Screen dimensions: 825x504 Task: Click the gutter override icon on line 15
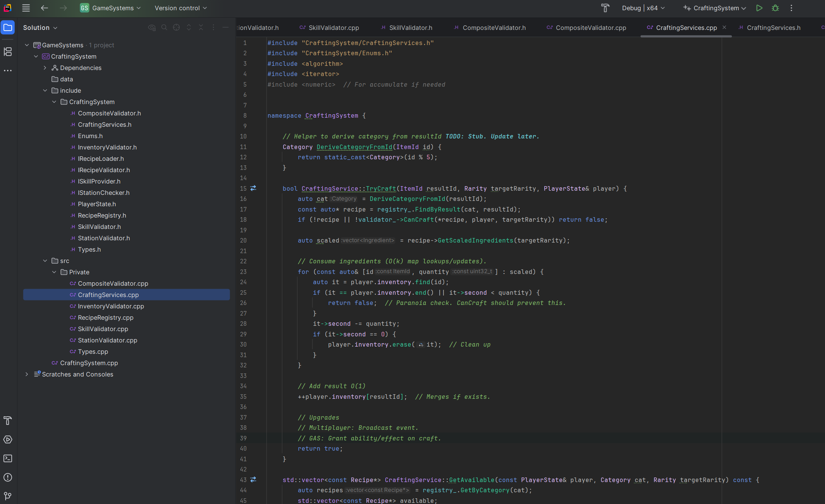coord(253,188)
